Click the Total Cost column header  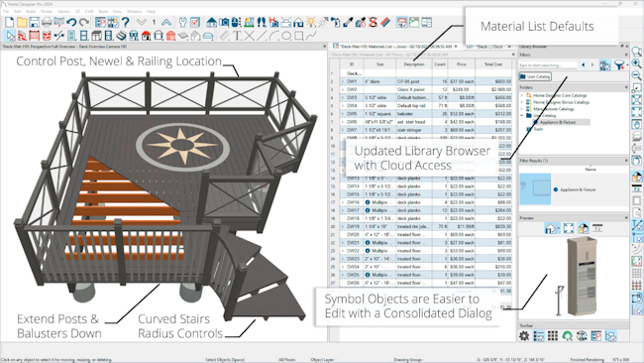tap(493, 64)
